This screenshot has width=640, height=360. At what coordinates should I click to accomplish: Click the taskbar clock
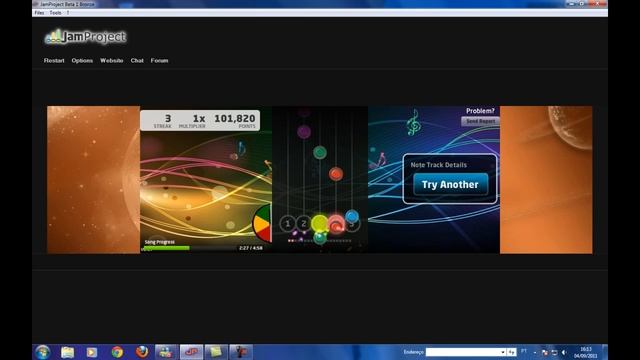coord(586,352)
